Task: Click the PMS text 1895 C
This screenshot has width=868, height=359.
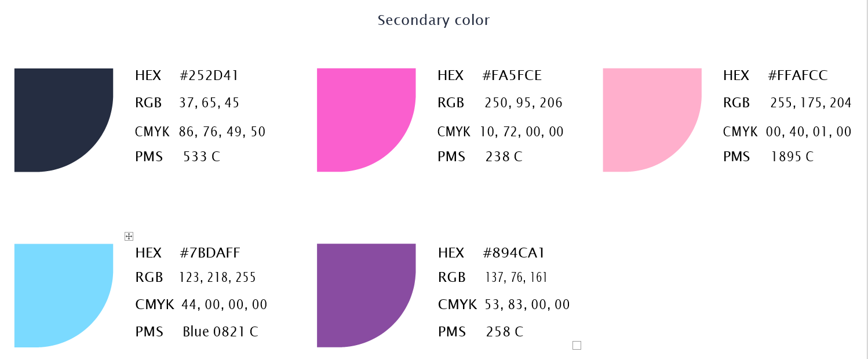Action: (x=792, y=157)
